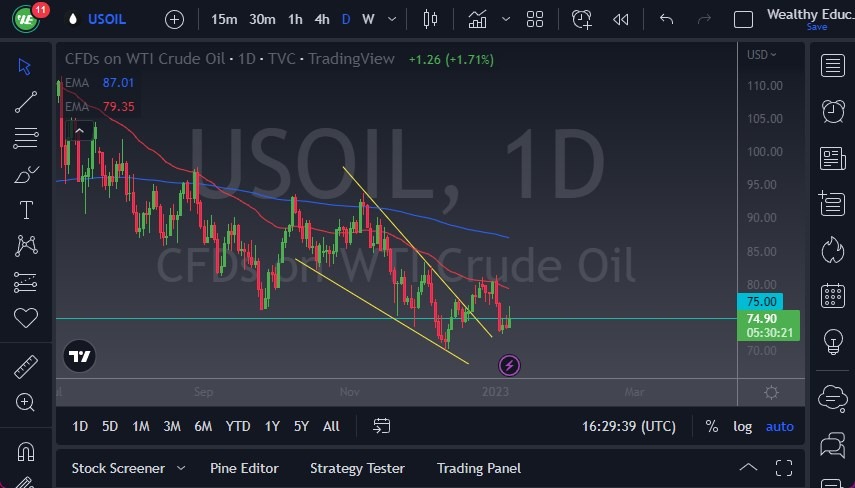This screenshot has width=855, height=488.
Task: Open the prediction and measurement tools
Action: tap(26, 282)
